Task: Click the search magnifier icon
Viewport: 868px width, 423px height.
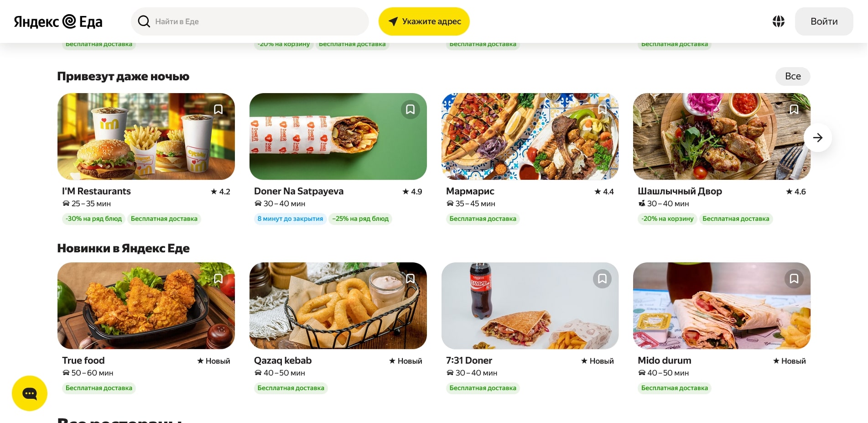Action: [x=144, y=21]
